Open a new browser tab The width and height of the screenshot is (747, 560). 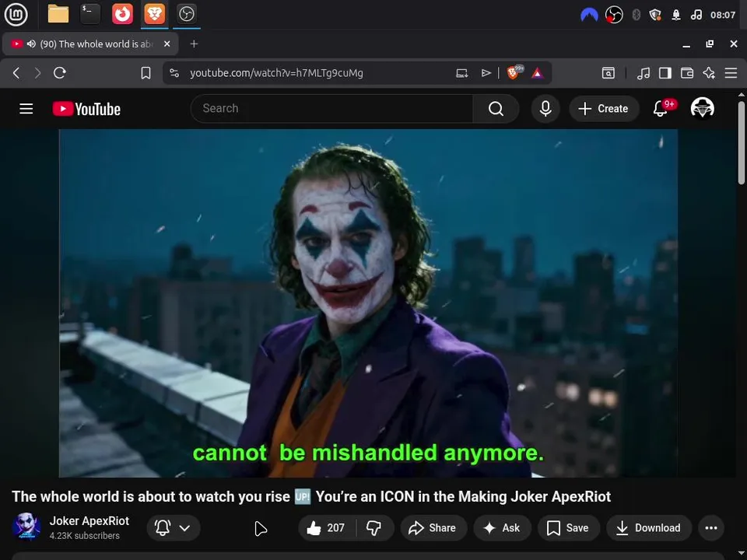194,44
